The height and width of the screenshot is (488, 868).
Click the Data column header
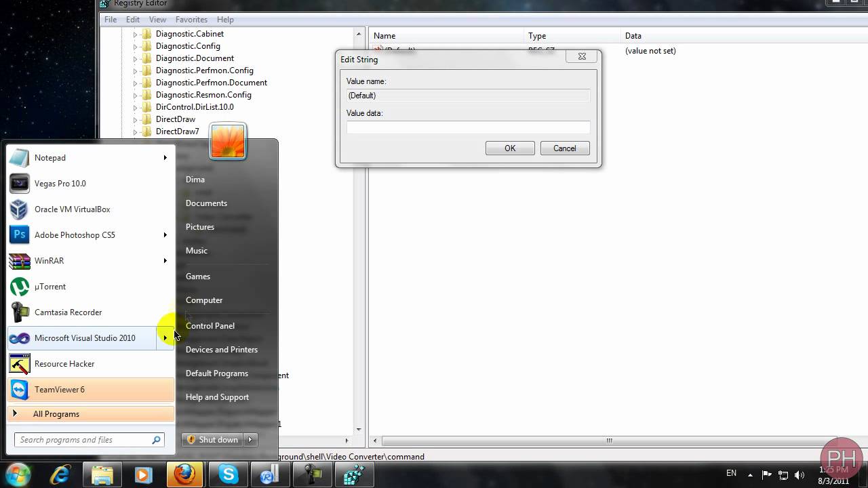[744, 36]
